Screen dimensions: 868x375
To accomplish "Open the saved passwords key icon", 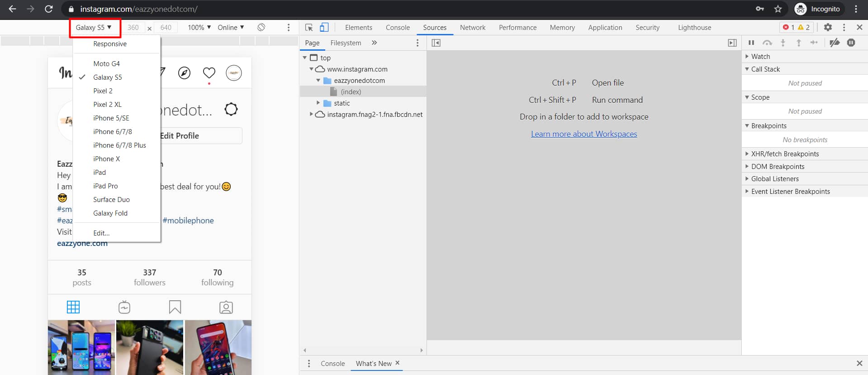I will (760, 9).
